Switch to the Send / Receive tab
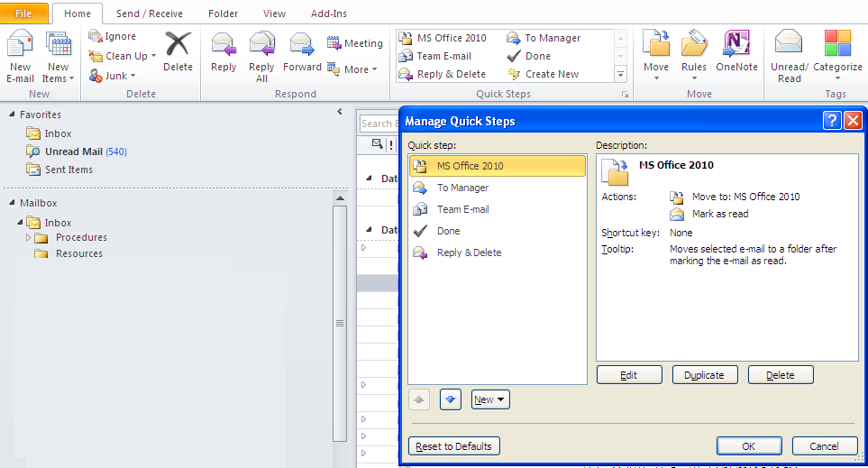868x468 pixels. tap(150, 14)
